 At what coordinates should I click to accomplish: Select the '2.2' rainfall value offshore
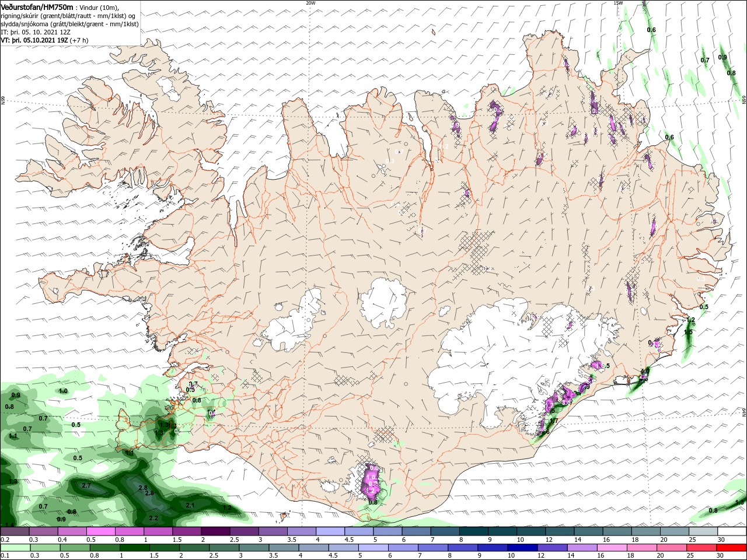click(153, 518)
